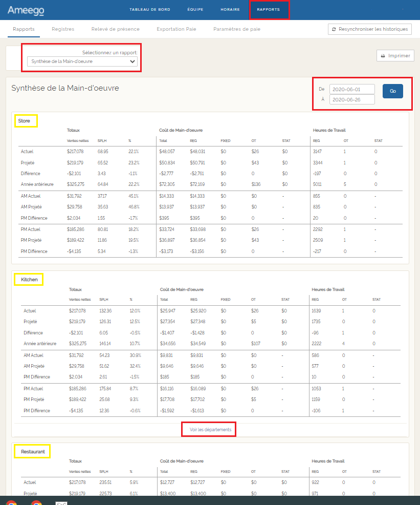Print the report with Imprimer

(395, 56)
